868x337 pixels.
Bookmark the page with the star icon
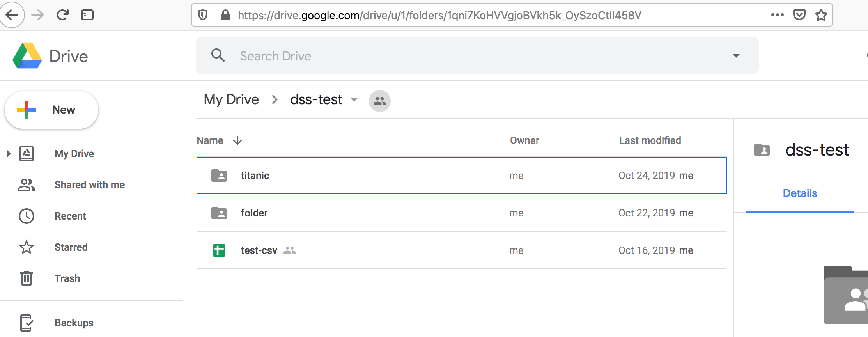tap(821, 15)
